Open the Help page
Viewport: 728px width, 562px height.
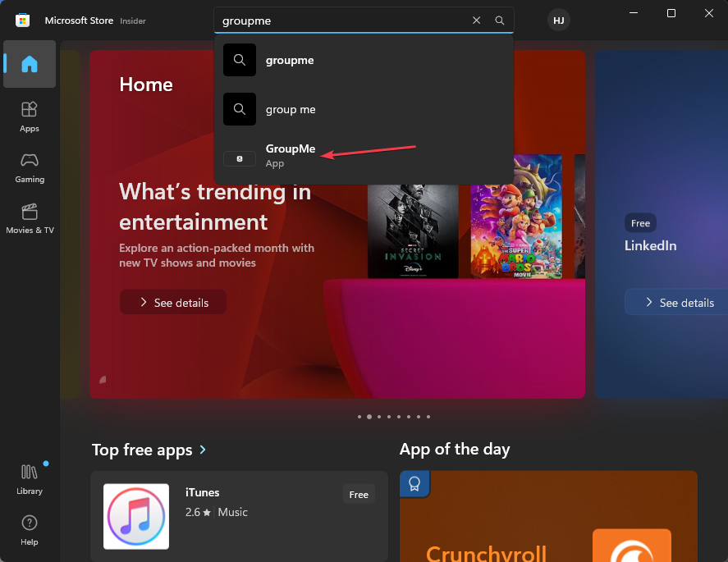(x=30, y=530)
